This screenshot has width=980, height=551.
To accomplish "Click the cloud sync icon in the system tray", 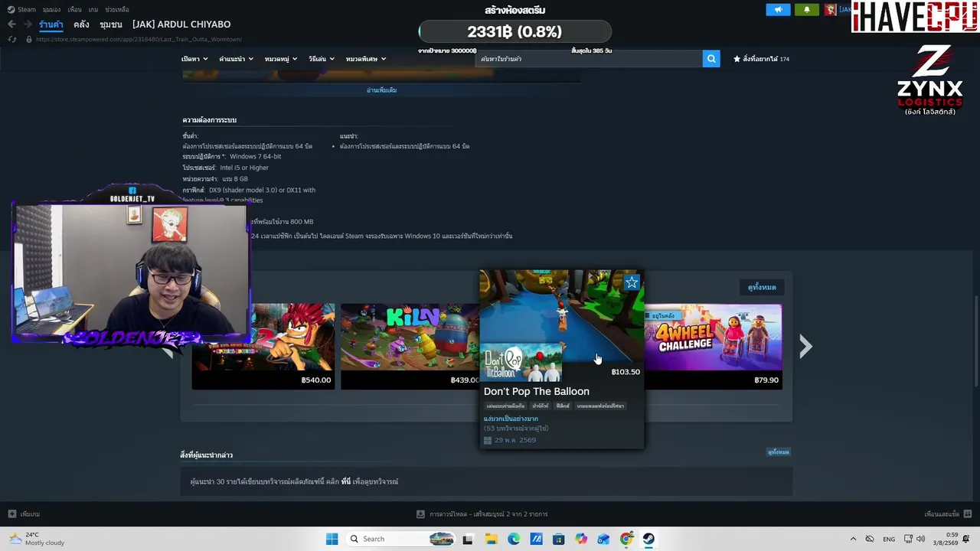I will click(870, 539).
